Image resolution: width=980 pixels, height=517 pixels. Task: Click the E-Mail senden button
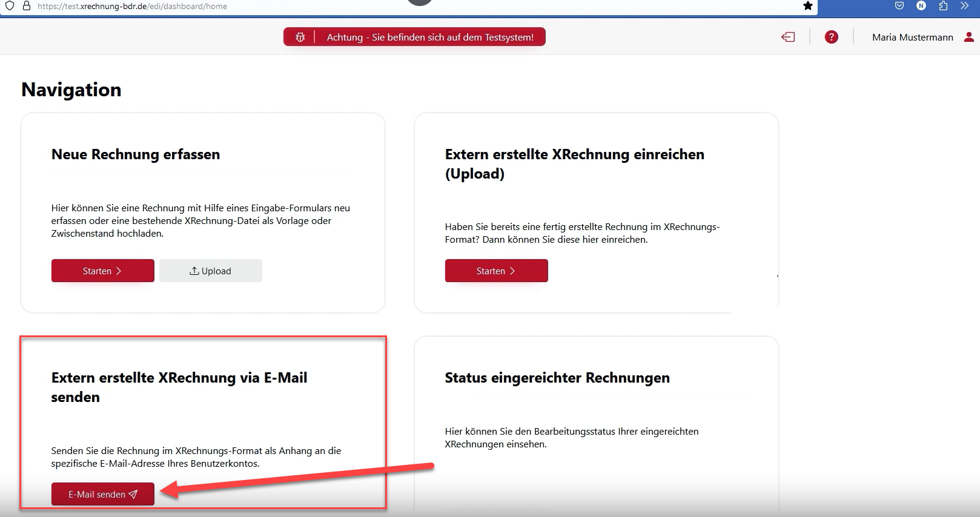coord(103,494)
